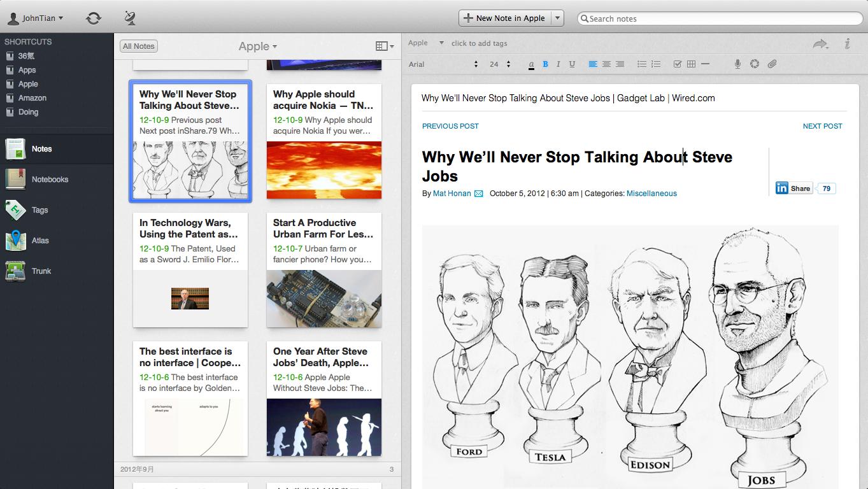Image resolution: width=868 pixels, height=489 pixels.
Task: Click the All Notes button
Action: (x=139, y=46)
